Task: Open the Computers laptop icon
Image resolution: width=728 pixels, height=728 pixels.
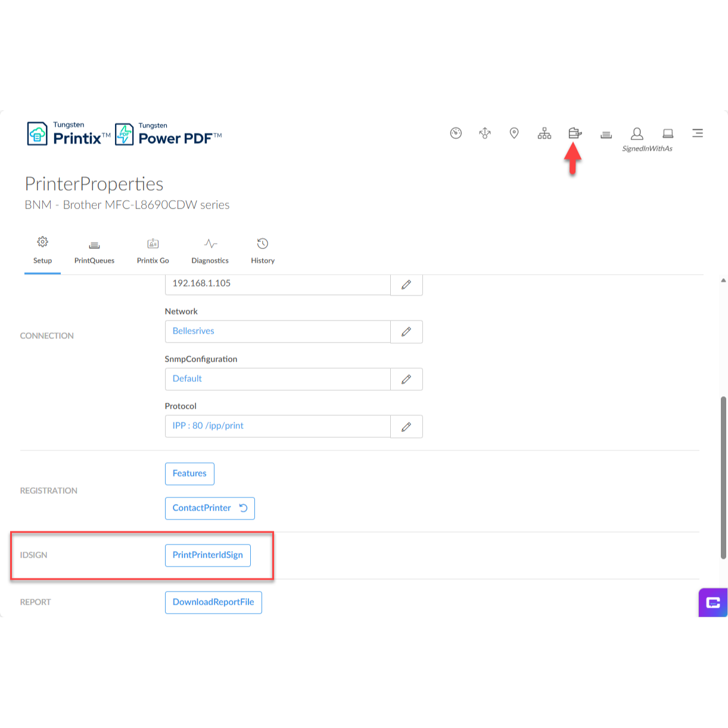Action: [668, 133]
